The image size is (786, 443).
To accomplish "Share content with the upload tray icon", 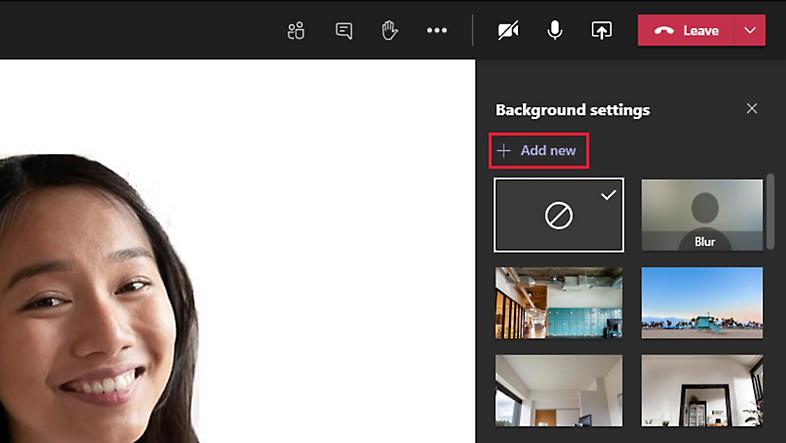I will [x=601, y=30].
